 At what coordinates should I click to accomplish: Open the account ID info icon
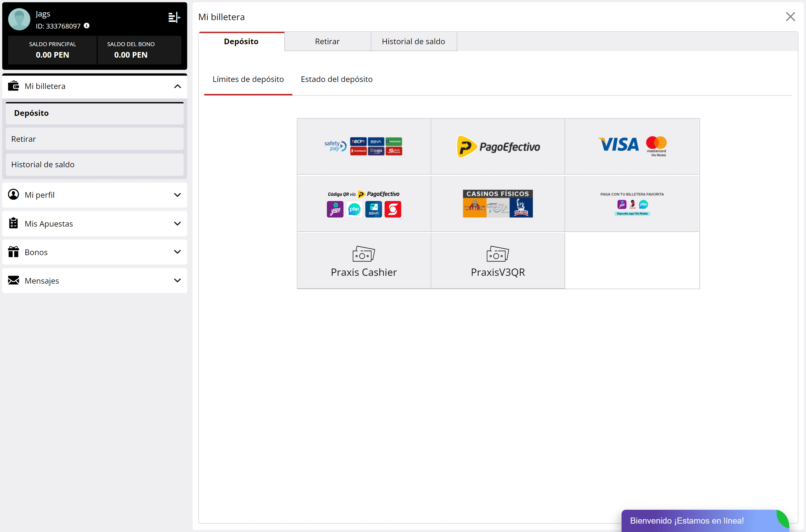(86, 25)
